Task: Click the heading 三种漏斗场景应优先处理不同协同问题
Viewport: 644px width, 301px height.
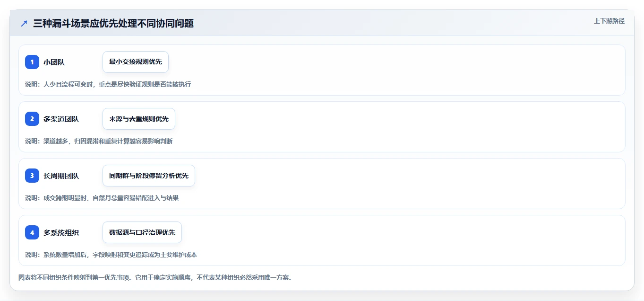Action: coord(113,23)
